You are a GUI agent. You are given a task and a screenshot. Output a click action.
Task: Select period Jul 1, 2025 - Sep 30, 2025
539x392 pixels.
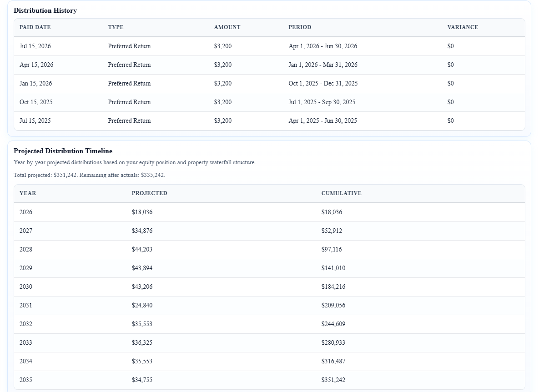pos(322,102)
